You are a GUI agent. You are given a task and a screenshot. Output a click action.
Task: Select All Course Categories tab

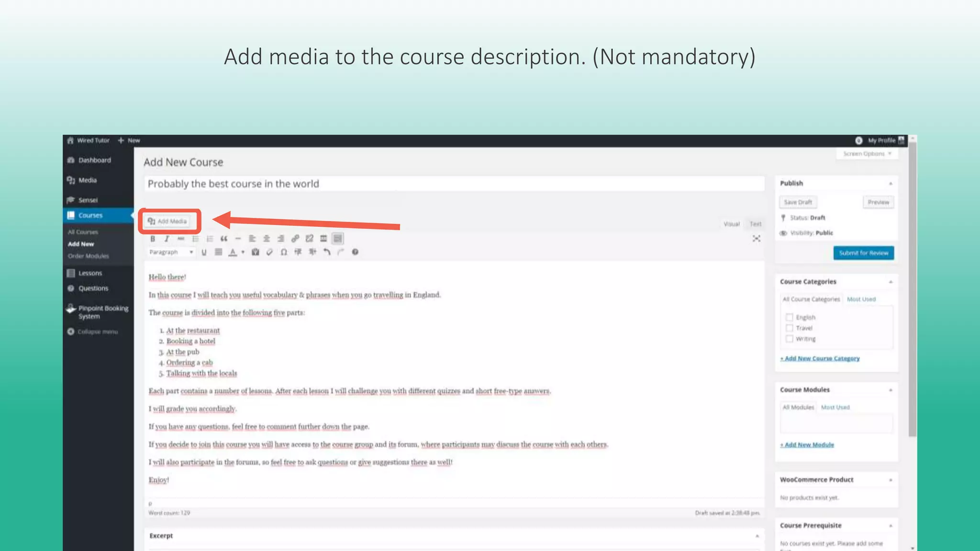811,299
